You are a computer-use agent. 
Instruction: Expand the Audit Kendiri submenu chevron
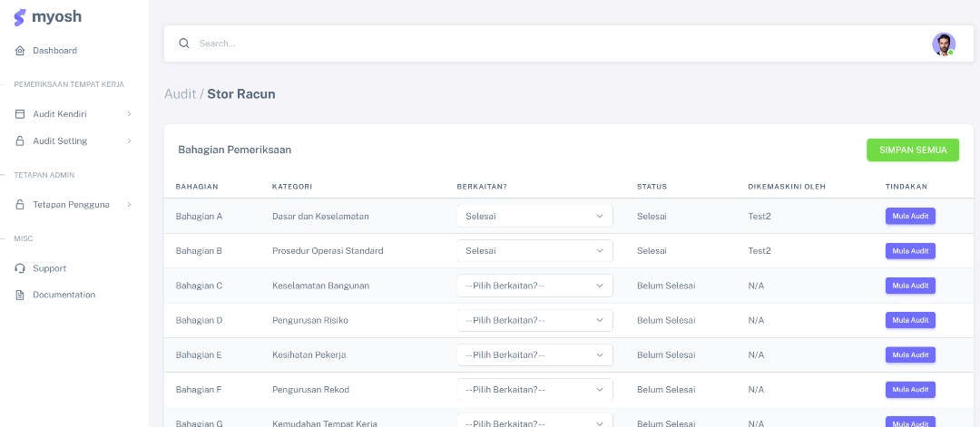[129, 114]
